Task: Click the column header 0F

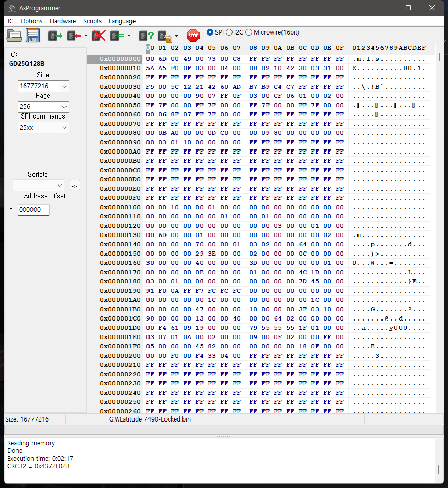Action: click(340, 48)
